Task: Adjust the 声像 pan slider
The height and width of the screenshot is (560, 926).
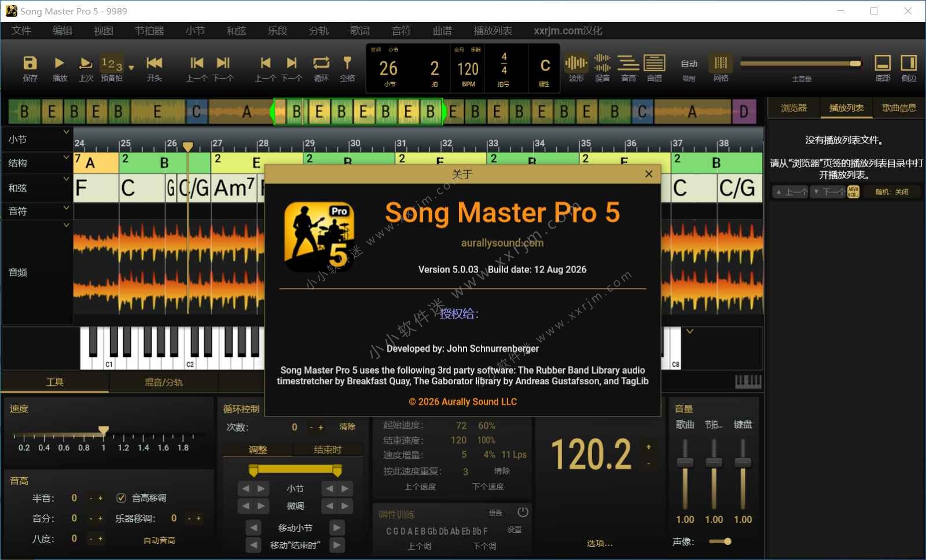Action: tap(720, 541)
